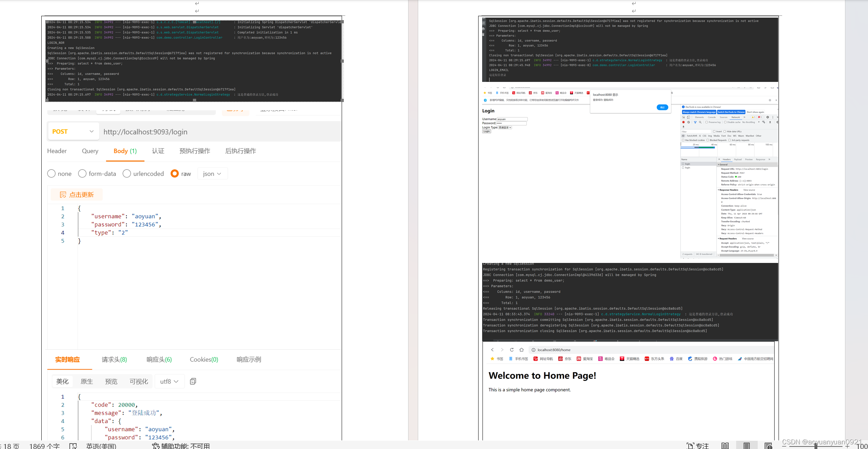The image size is (868, 449).
Task: Switch to Print Layout view icon
Action: (747, 446)
